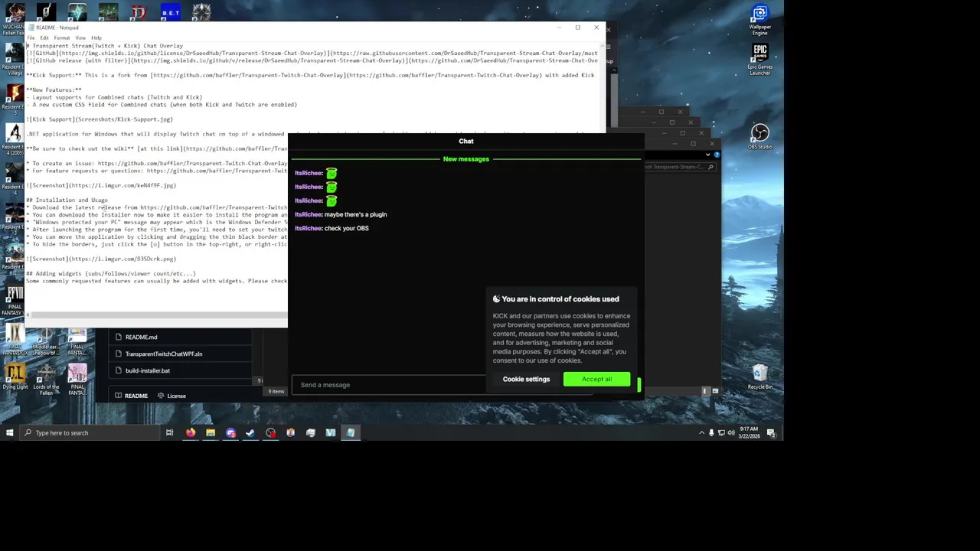Viewport: 980px width, 551px height.
Task: Open Cookie settings on the cookie banner
Action: [x=526, y=379]
